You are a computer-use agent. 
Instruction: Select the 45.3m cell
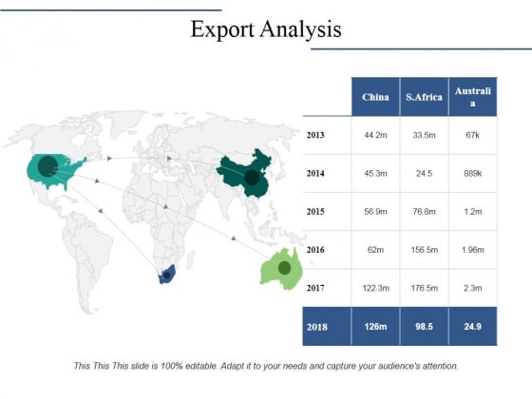(375, 173)
